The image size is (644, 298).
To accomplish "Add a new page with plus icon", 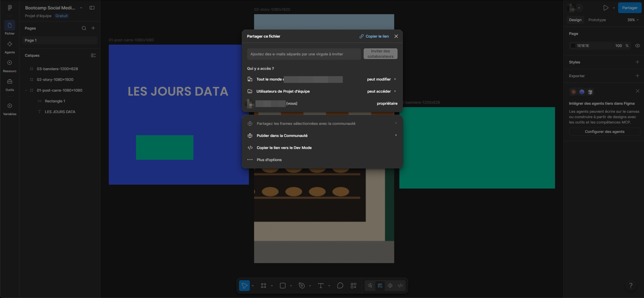I will (93, 28).
